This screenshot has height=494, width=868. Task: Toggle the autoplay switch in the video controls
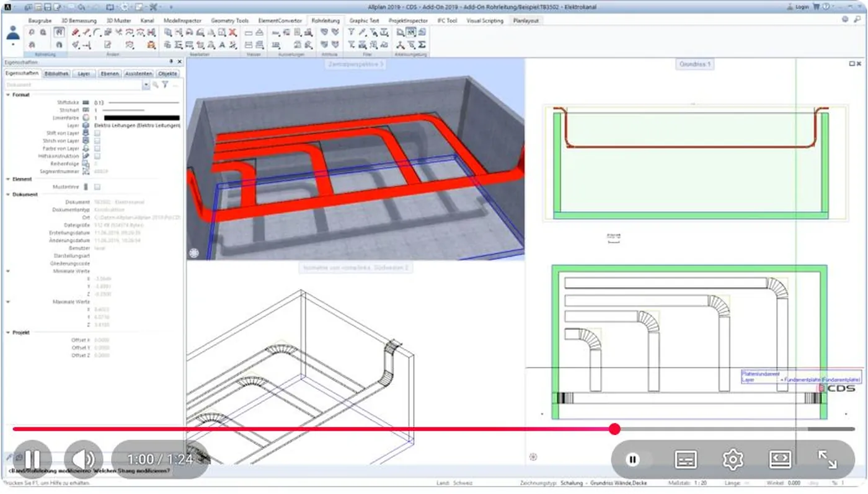click(x=632, y=459)
